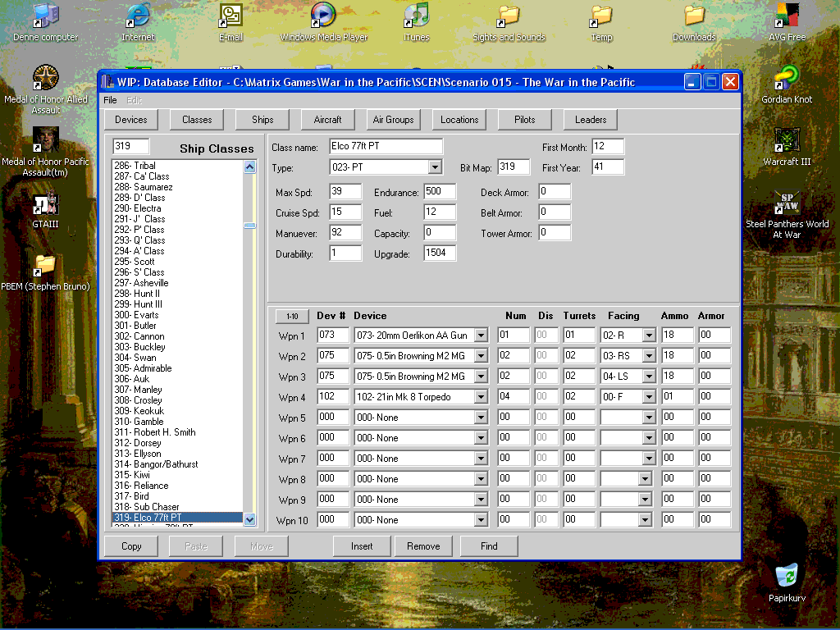Expand the Wpn 1 Device dropdown
Image resolution: width=840 pixels, height=630 pixels.
click(x=481, y=336)
